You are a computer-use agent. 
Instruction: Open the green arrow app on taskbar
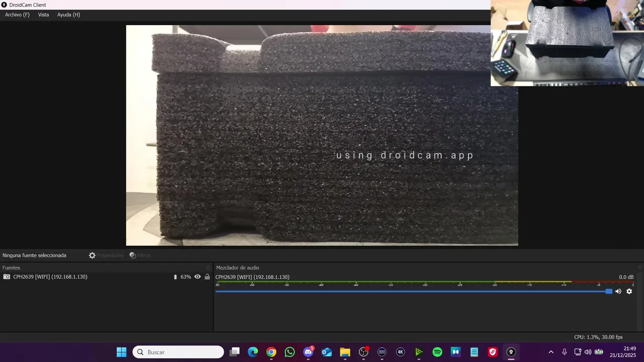coord(419,352)
